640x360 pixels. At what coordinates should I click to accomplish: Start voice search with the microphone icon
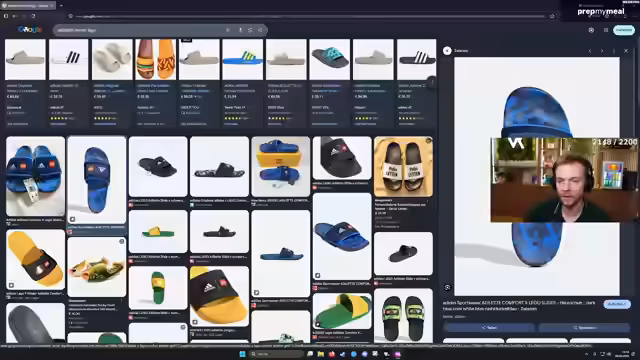(240, 30)
